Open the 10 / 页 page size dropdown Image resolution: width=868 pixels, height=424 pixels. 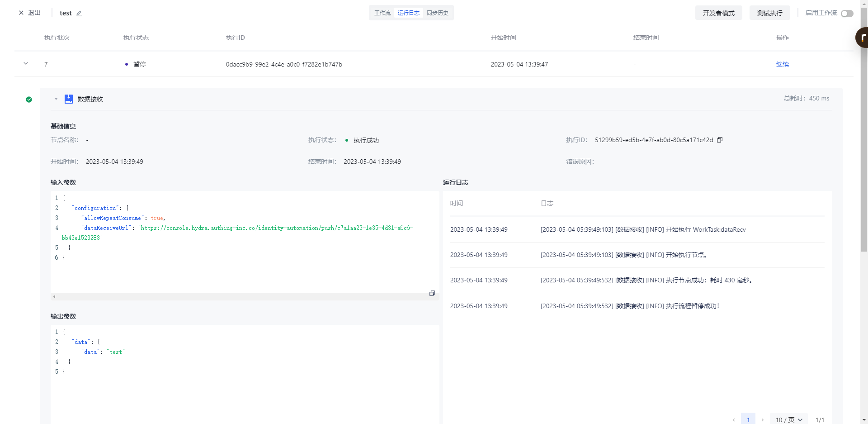pyautogui.click(x=788, y=420)
